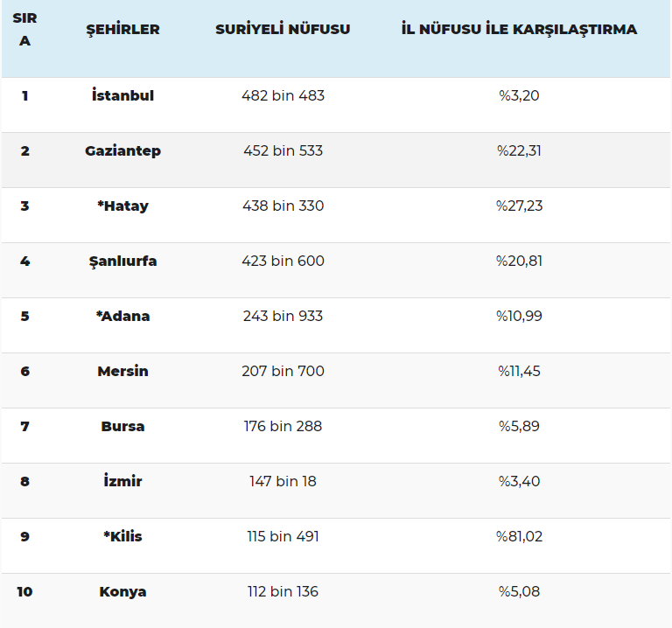This screenshot has height=628, width=672.
Task: Click the %22,31 percentage value
Action: pos(519,150)
